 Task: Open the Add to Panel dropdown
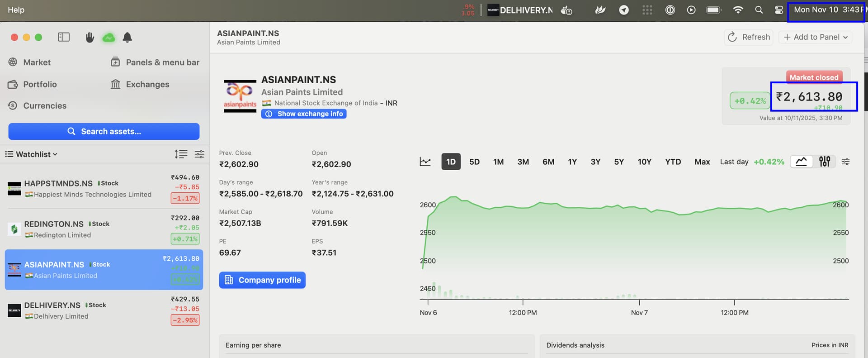click(816, 37)
